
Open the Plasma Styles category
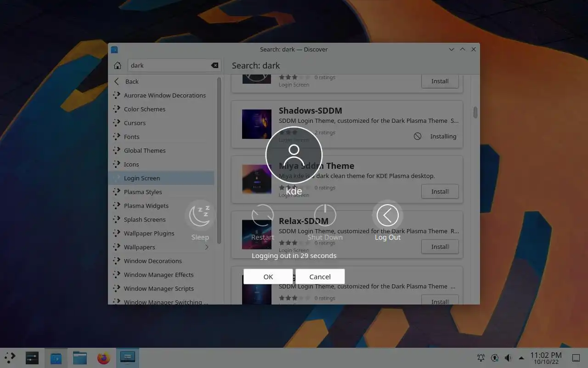point(161,192)
